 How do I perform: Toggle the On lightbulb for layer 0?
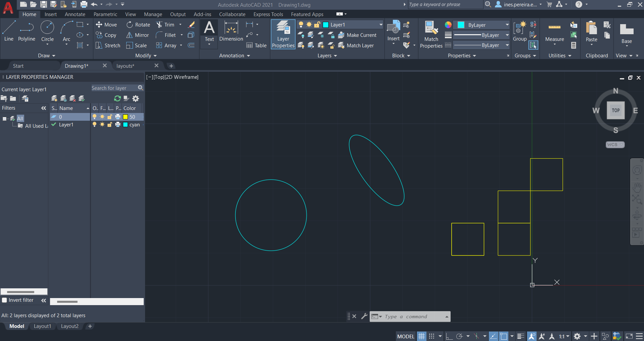[x=94, y=117]
